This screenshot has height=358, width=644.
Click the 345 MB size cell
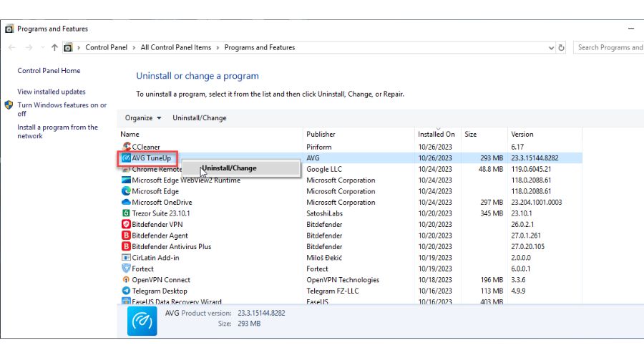492,214
